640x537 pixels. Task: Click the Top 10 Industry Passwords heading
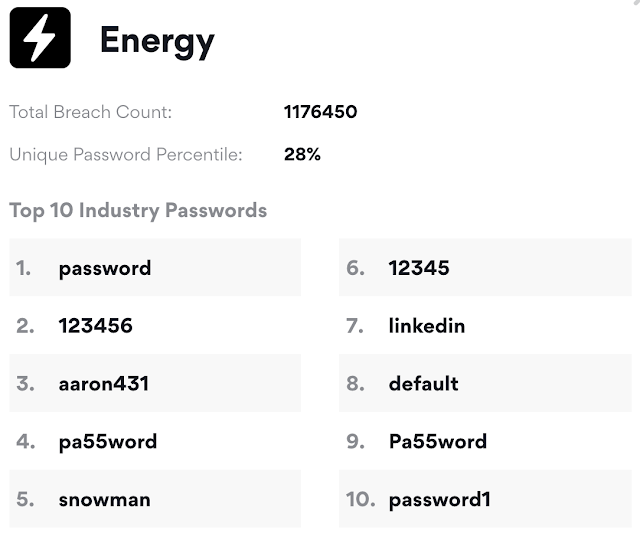[138, 211]
